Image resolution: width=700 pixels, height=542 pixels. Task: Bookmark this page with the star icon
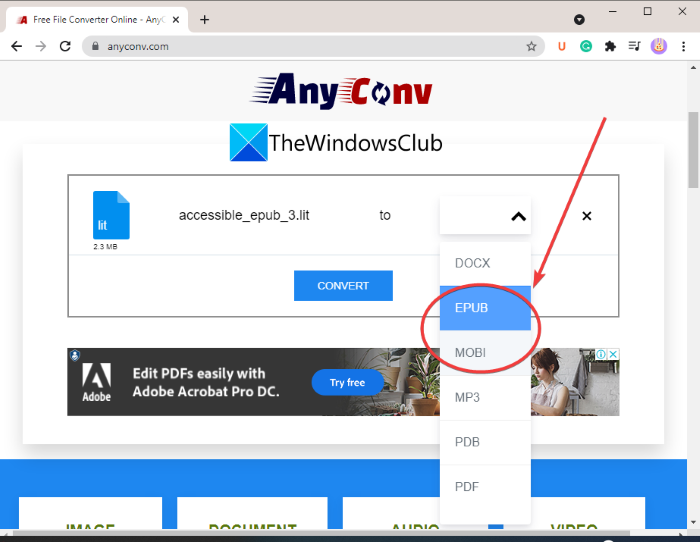[x=531, y=46]
